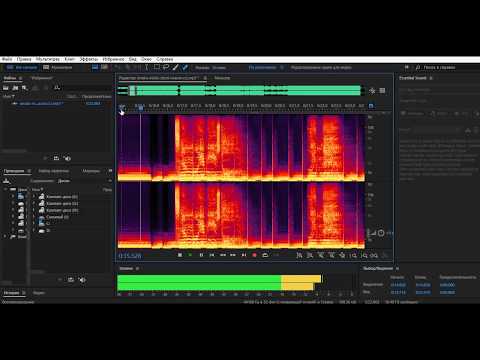Pause playback in the transport bar
Screen dimensions: 480x360
[x=201, y=255]
